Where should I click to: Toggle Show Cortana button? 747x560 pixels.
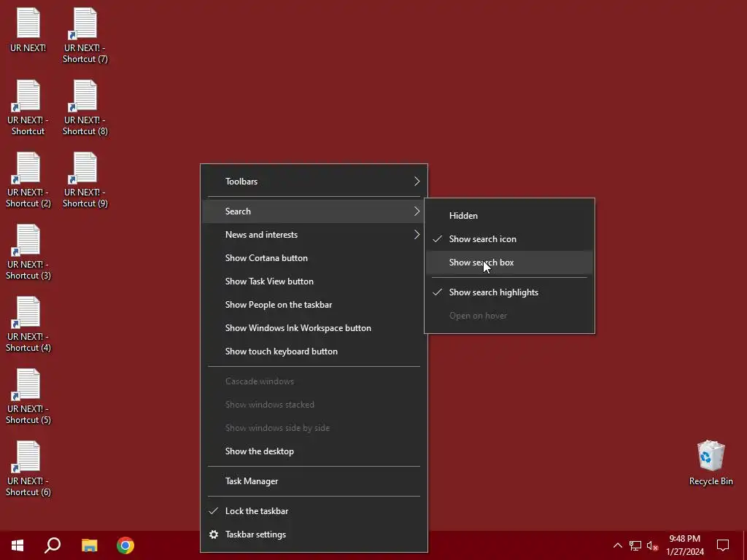[x=314, y=258]
